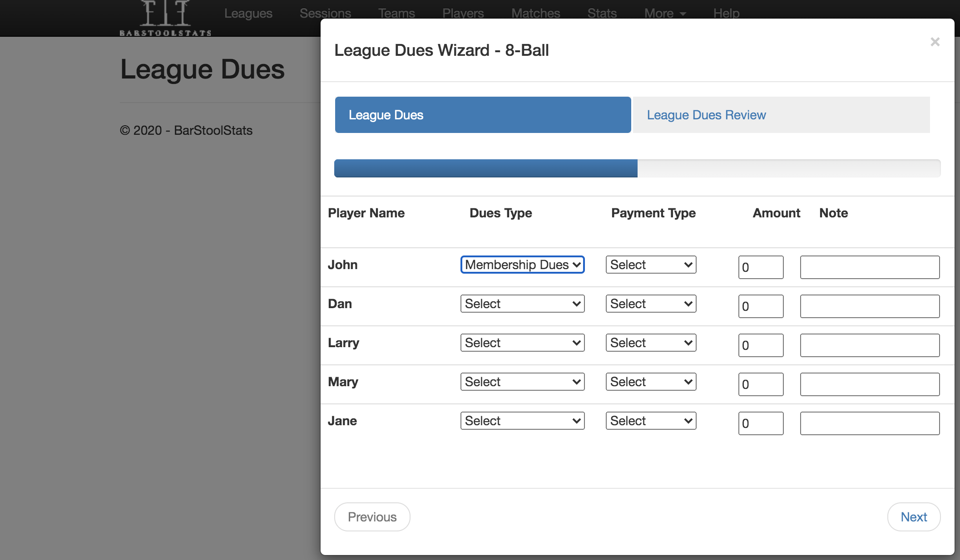Viewport: 960px width, 560px height.
Task: Focus Larry's Amount input field
Action: point(760,345)
